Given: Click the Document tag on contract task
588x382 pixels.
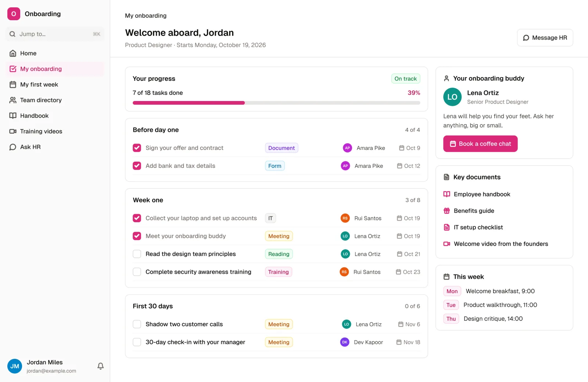Looking at the screenshot, I should pyautogui.click(x=282, y=148).
